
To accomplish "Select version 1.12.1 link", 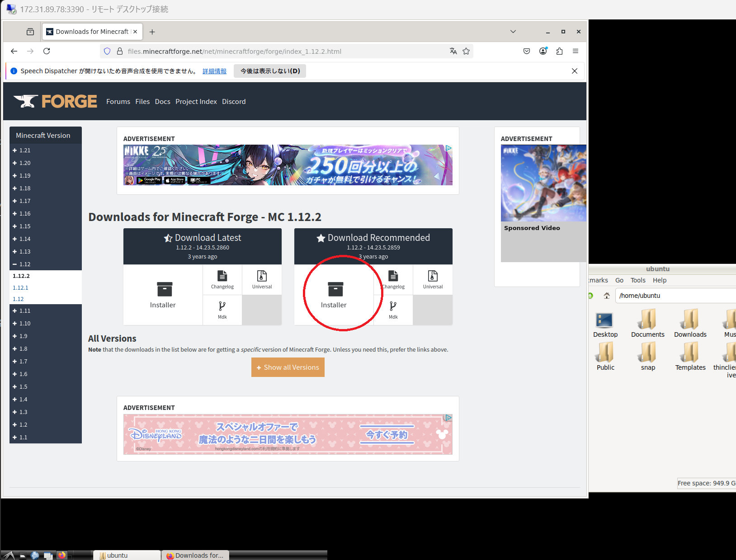I will point(20,287).
